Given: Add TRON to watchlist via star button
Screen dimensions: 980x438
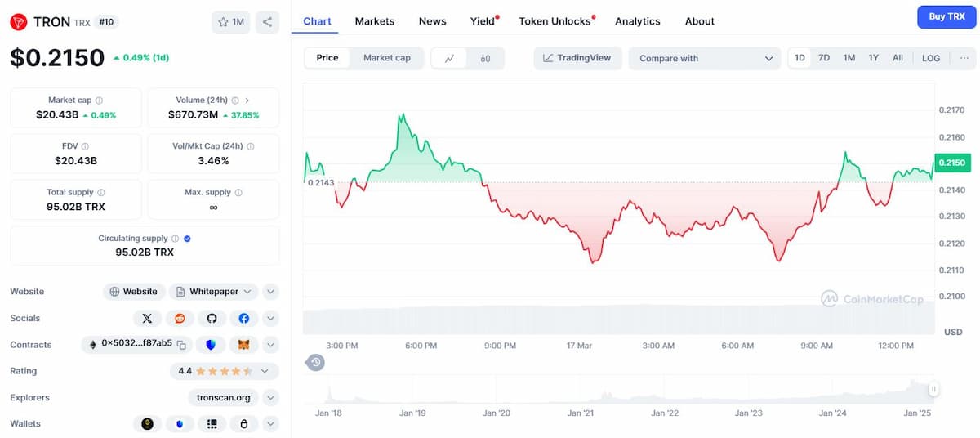Looking at the screenshot, I should [231, 22].
